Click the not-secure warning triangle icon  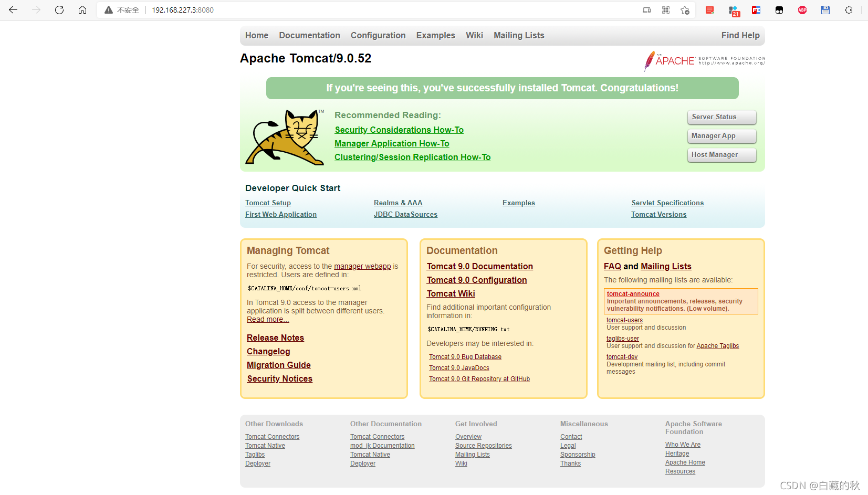pos(109,10)
